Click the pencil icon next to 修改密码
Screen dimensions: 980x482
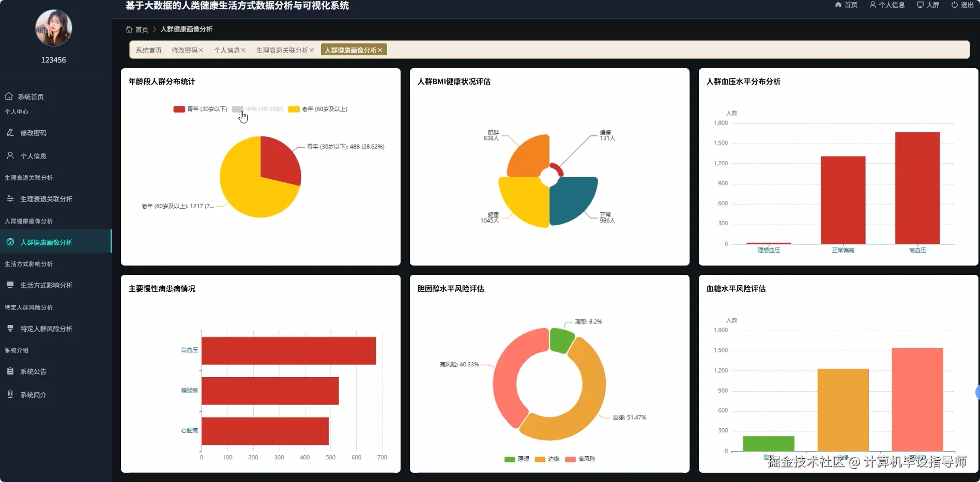point(10,132)
